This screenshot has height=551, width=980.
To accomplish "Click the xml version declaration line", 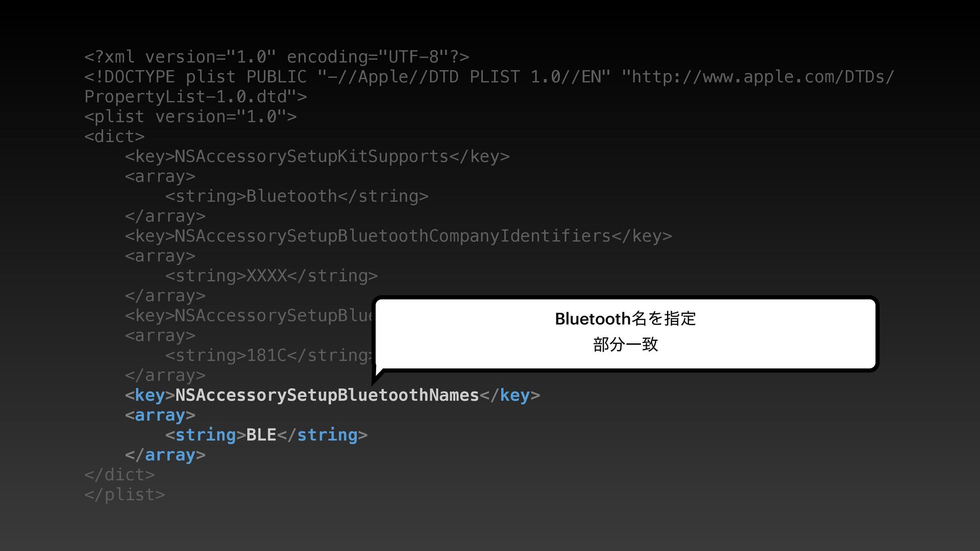I will tap(277, 57).
